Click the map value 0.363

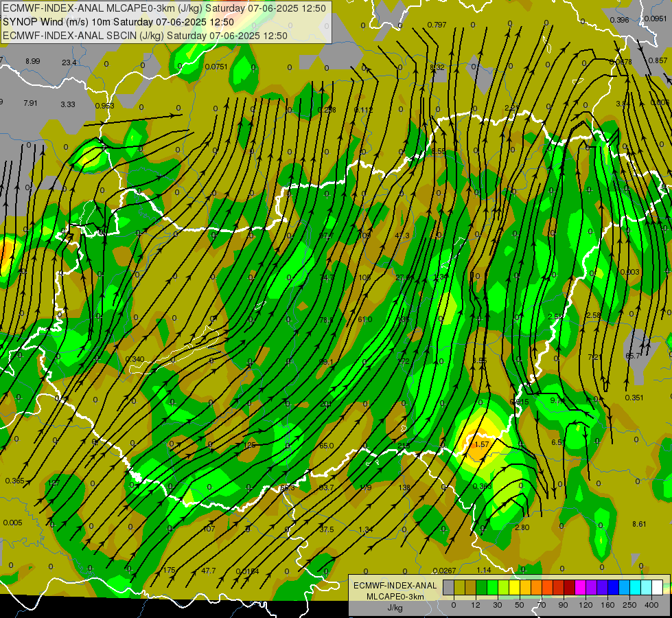[482, 486]
